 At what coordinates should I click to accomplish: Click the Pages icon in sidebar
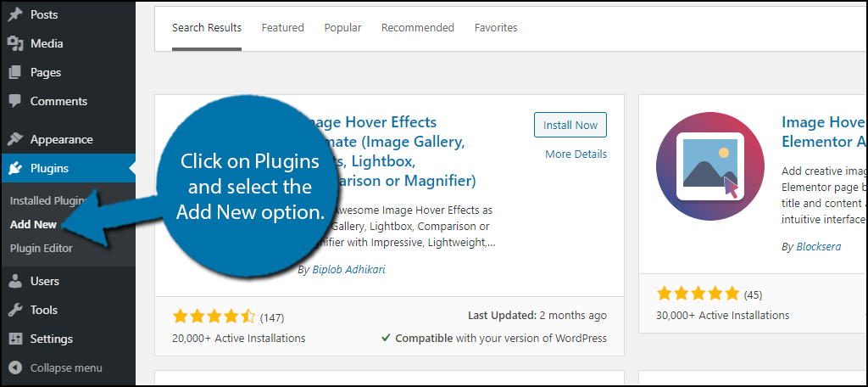15,72
